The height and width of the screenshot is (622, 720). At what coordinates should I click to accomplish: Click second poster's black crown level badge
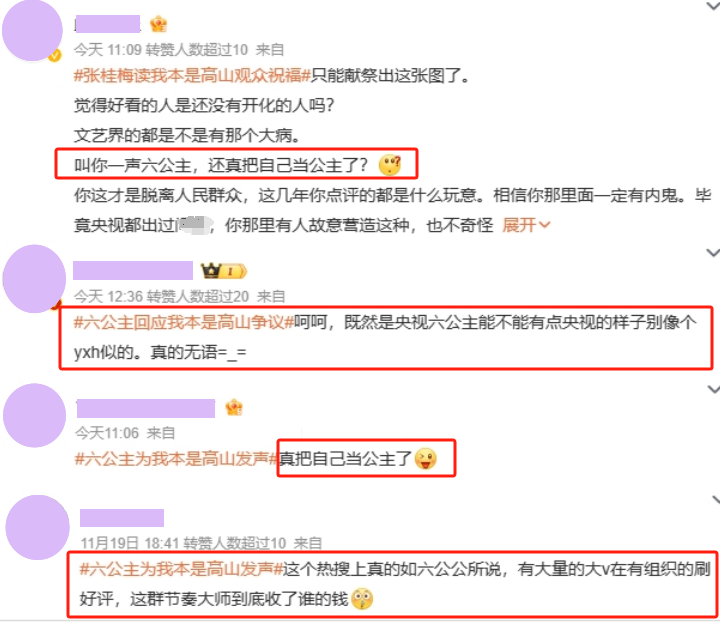(224, 271)
